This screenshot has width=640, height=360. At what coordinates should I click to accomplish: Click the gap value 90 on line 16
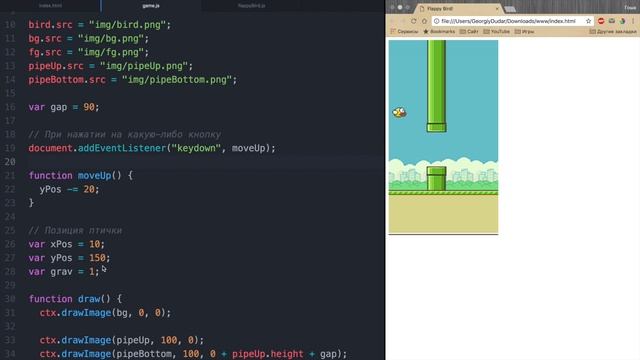click(x=89, y=107)
